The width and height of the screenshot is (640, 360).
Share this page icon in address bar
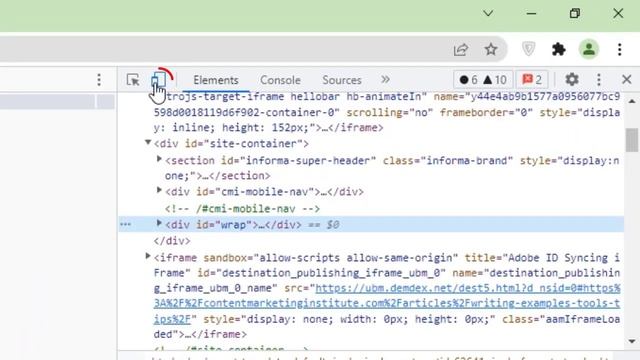tap(461, 50)
